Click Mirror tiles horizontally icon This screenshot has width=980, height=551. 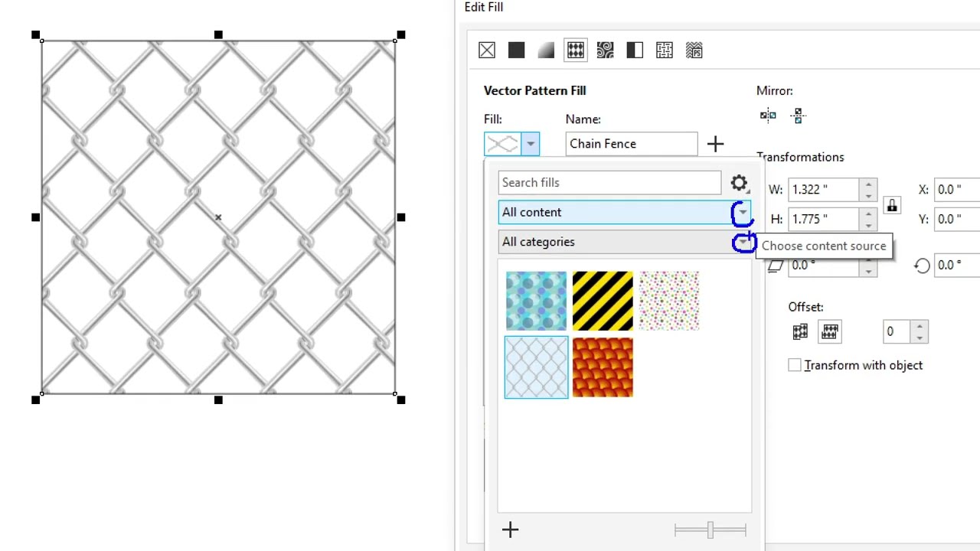(x=768, y=116)
